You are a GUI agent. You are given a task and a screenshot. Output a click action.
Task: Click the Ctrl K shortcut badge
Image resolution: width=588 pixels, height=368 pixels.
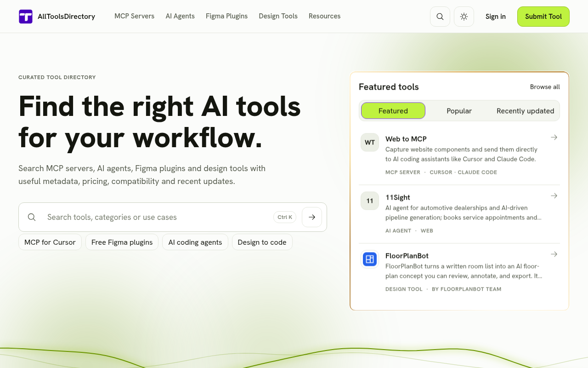[x=285, y=217]
